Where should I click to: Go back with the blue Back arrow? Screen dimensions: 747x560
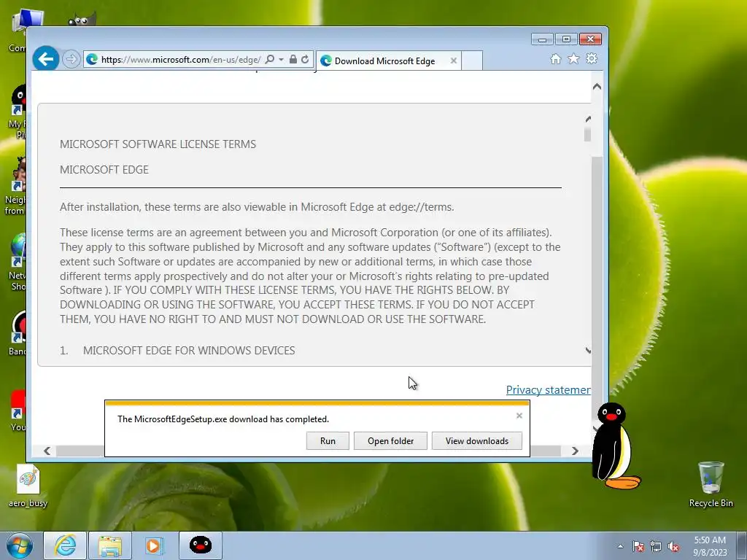46,59
